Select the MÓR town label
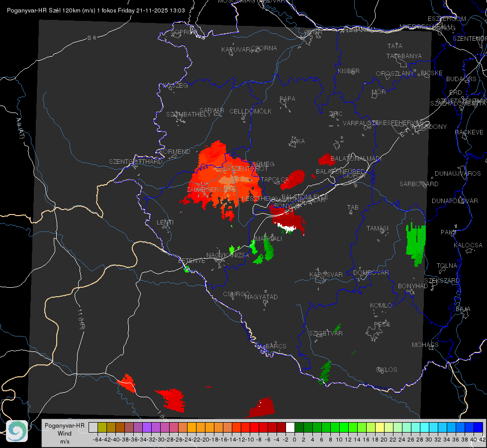This screenshot has width=487, height=448. [379, 92]
